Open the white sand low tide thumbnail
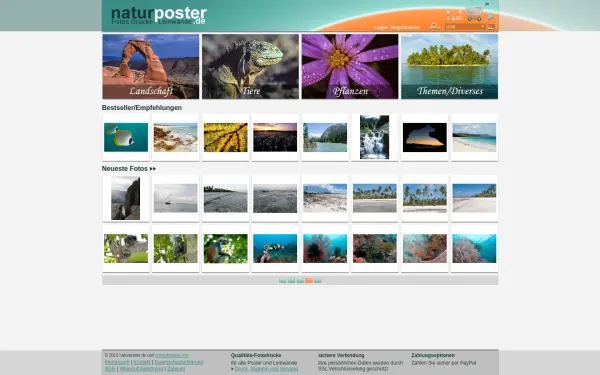The image size is (600, 375). coord(325,198)
